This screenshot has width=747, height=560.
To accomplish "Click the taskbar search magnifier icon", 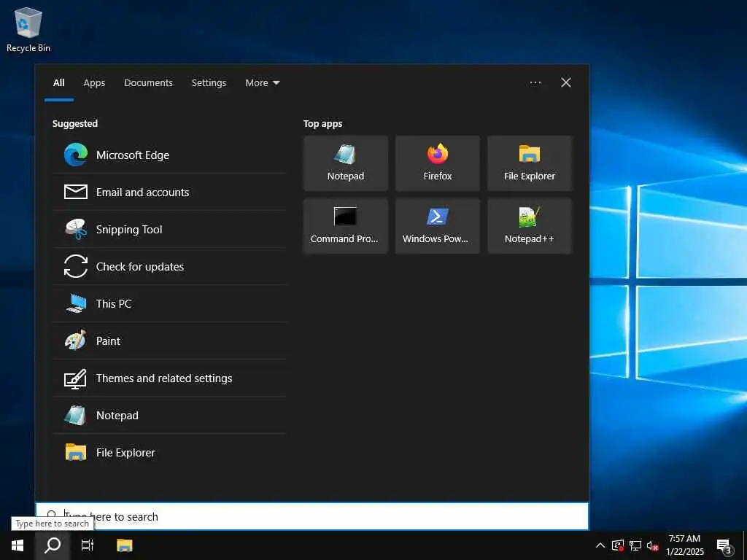I will tap(53, 545).
